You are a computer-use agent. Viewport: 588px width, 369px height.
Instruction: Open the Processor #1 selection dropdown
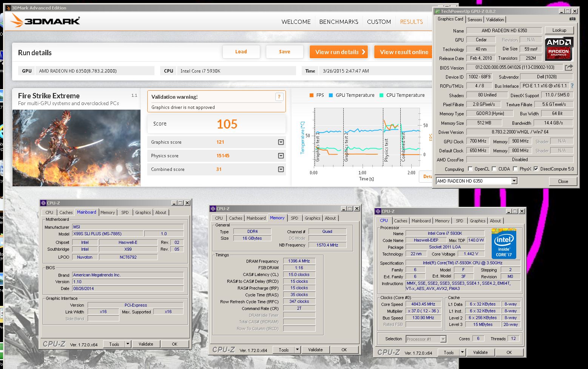[443, 339]
